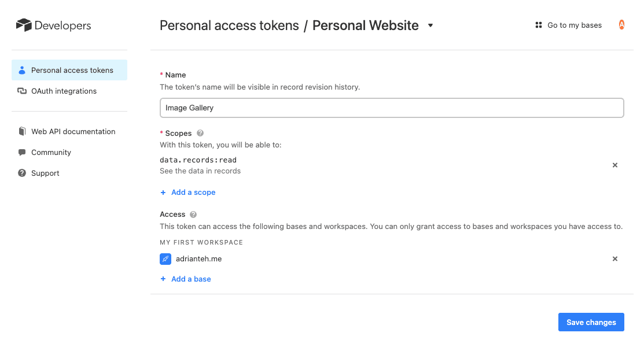
Task: Click the Support question mark icon
Action: (22, 173)
